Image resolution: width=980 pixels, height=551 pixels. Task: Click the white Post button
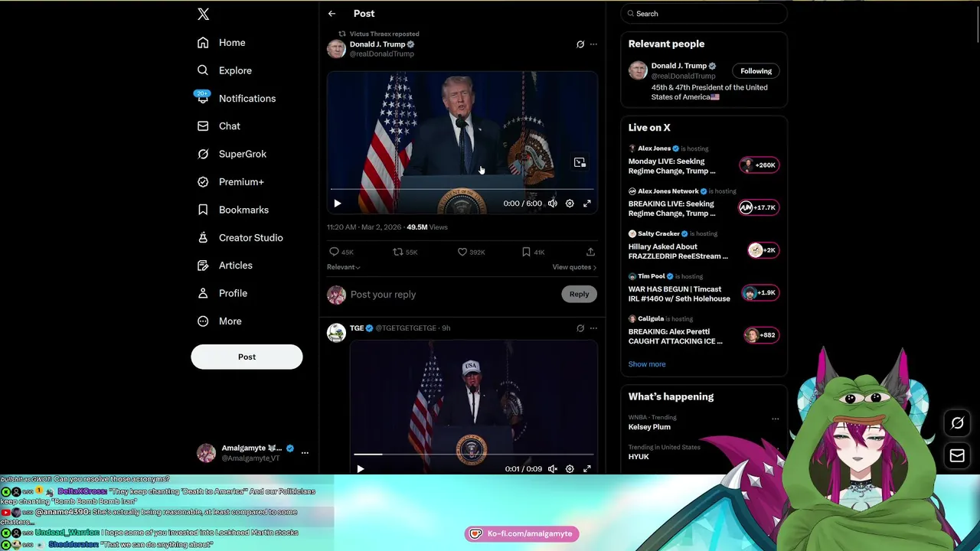[247, 357]
